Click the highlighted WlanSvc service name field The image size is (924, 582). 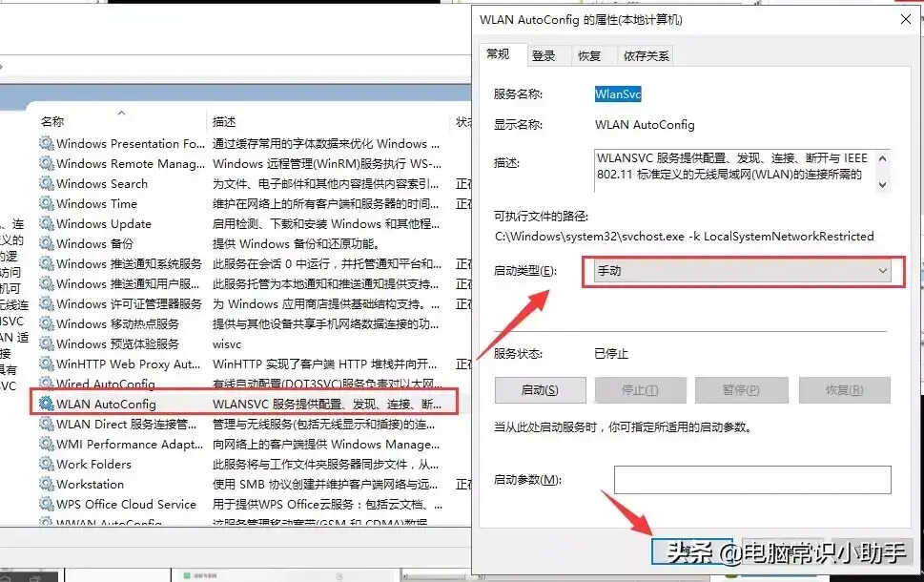(x=618, y=94)
